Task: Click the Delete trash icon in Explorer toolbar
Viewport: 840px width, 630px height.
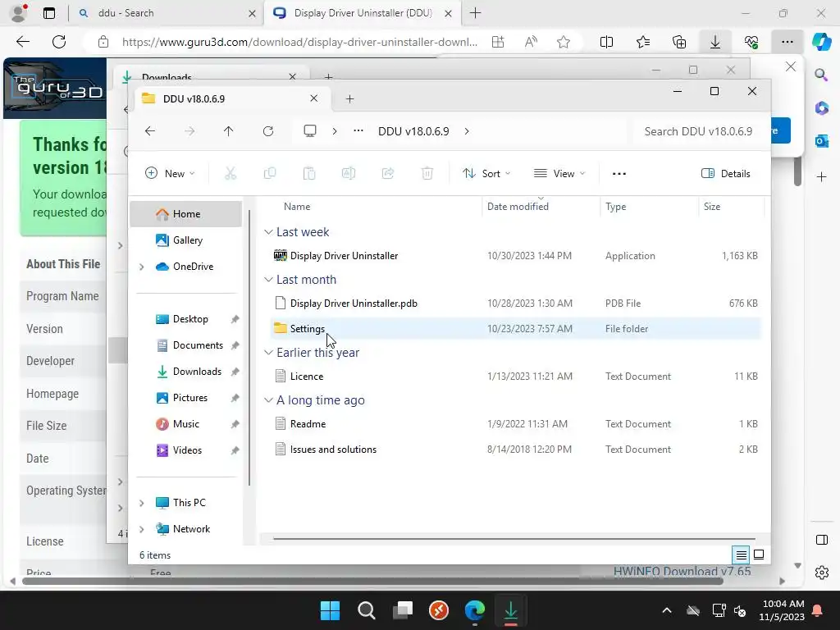Action: pyautogui.click(x=427, y=174)
